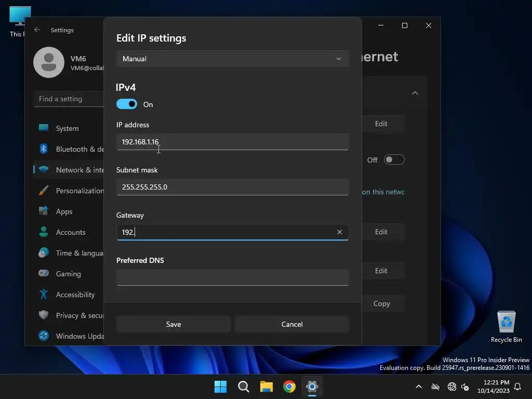The height and width of the screenshot is (399, 532).
Task: Click the Settings gear taskbar icon
Action: 312,387
